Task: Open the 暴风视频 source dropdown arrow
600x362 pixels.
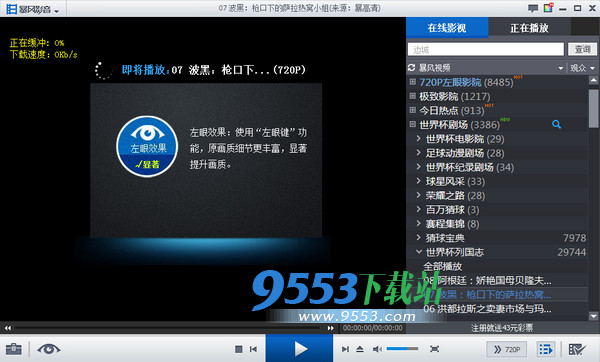Action: point(561,68)
